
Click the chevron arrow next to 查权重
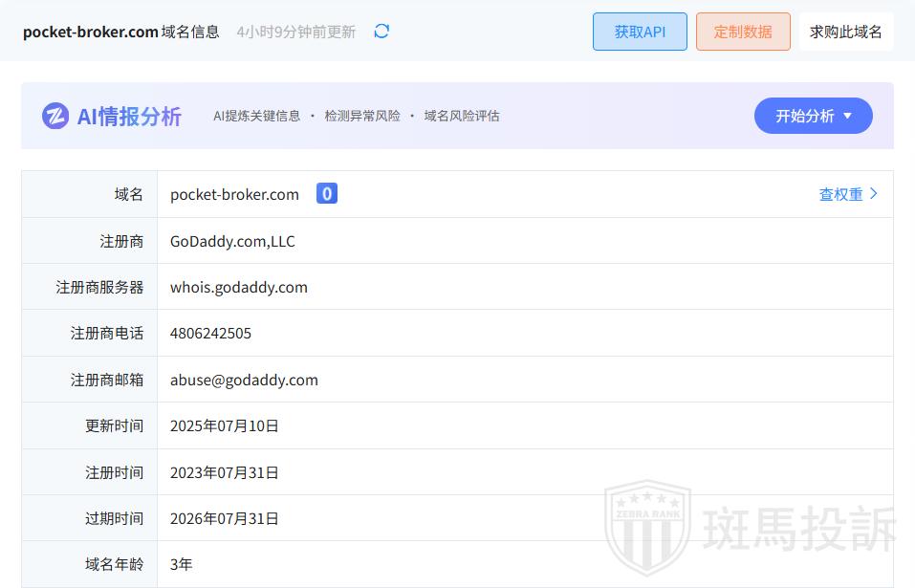point(874,194)
